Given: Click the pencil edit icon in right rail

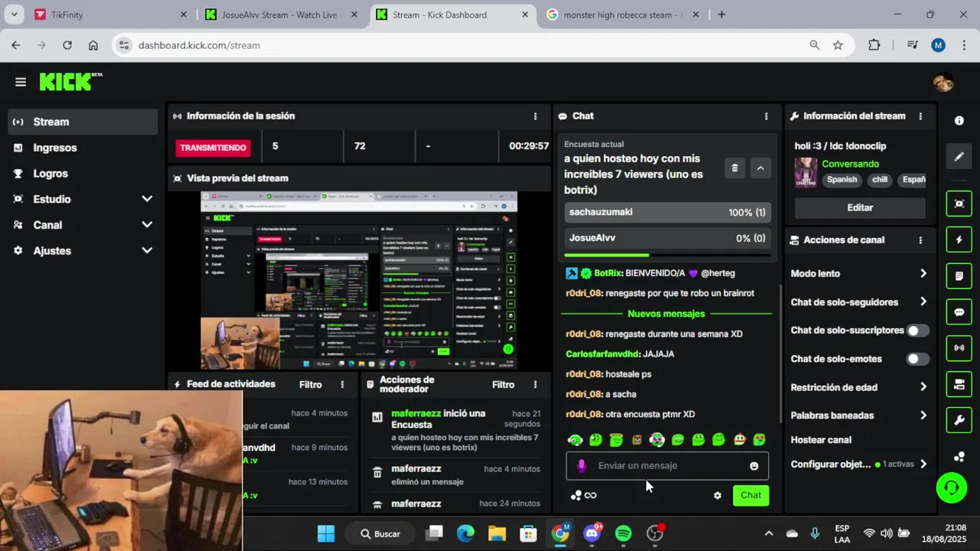Looking at the screenshot, I should tap(959, 157).
